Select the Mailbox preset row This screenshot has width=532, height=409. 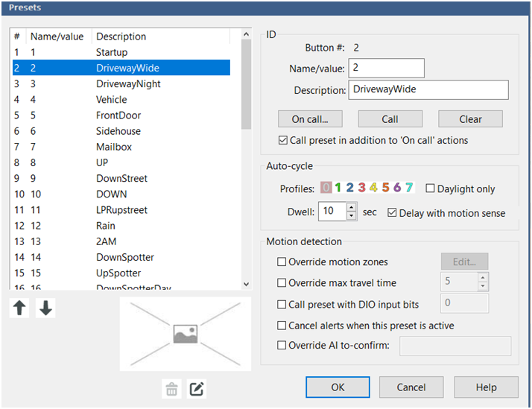point(121,147)
